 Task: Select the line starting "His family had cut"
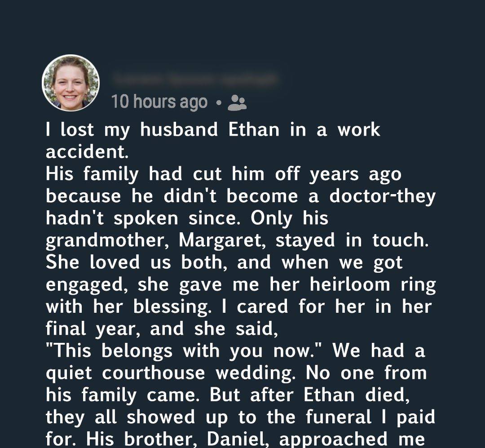[x=223, y=174]
